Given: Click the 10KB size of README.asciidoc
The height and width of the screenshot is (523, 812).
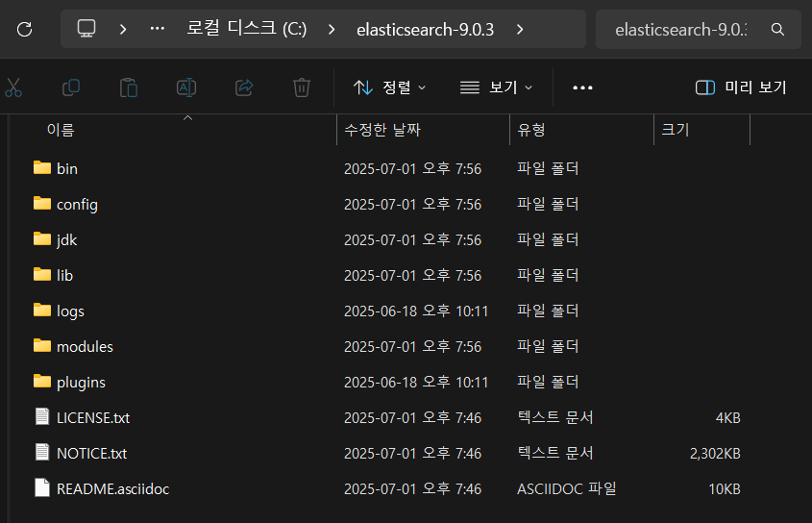Looking at the screenshot, I should click(725, 489).
